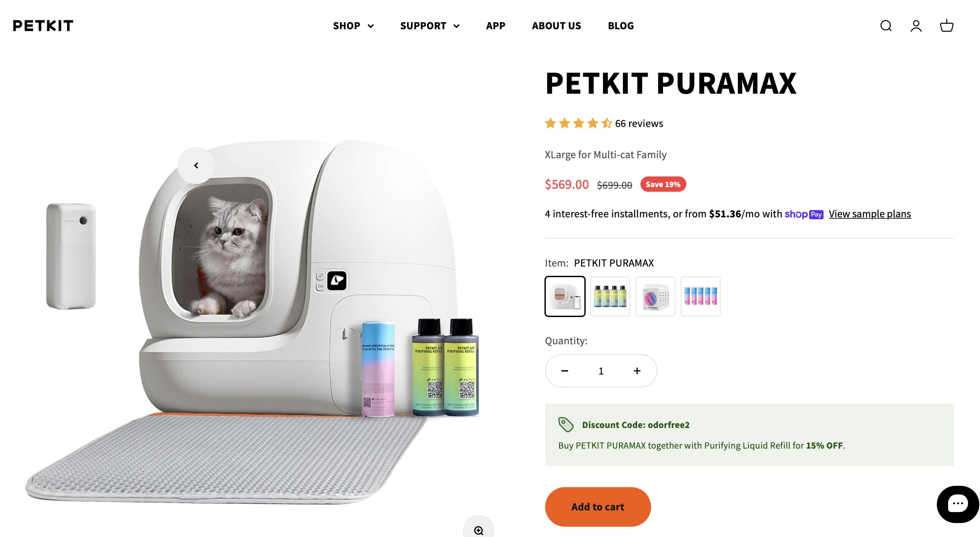Open the APP menu item
The height and width of the screenshot is (537, 980).
click(496, 26)
